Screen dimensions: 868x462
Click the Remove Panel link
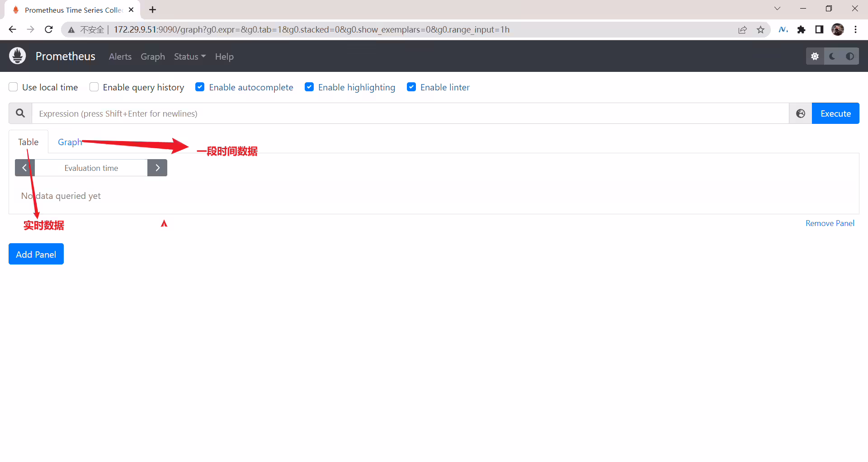click(x=830, y=223)
